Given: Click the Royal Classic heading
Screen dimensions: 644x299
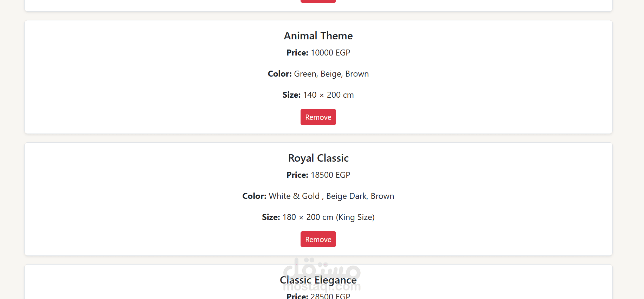Looking at the screenshot, I should [318, 158].
